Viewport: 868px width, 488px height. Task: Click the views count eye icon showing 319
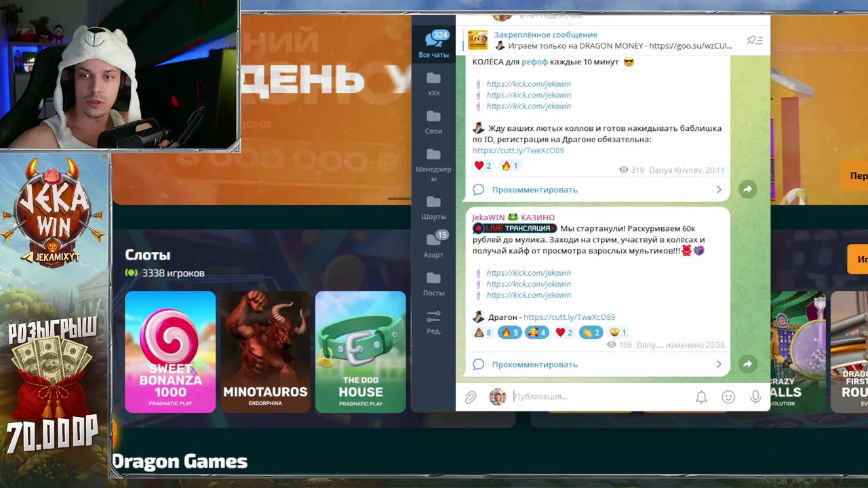click(624, 170)
